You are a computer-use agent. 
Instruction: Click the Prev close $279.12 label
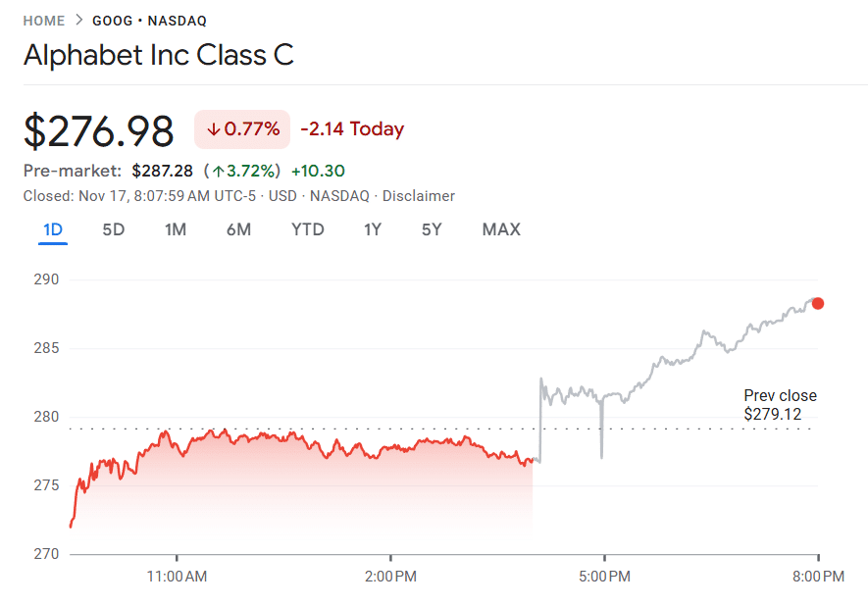pos(780,404)
